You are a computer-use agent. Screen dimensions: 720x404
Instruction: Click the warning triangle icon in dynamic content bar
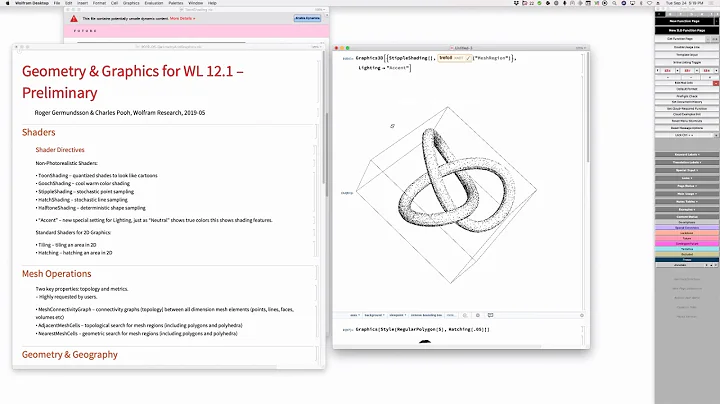point(74,18)
